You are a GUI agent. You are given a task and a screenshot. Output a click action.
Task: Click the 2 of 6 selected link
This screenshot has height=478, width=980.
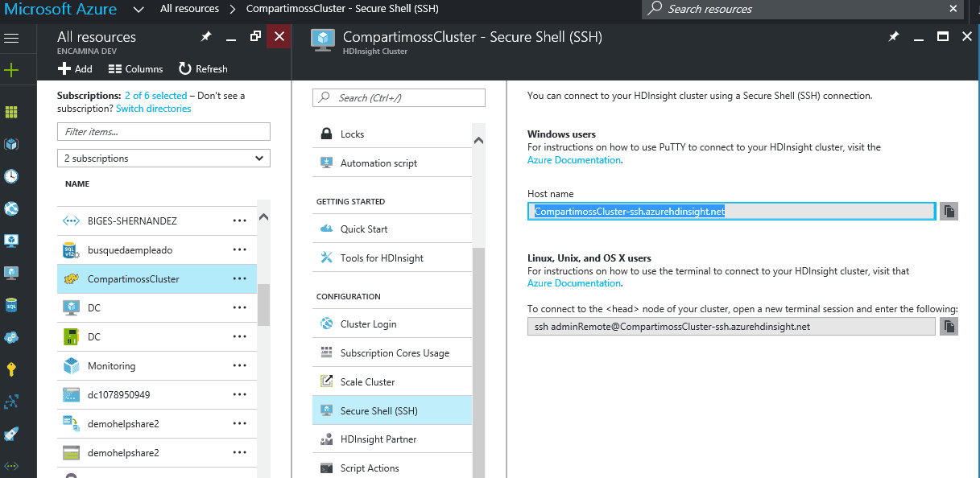pyautogui.click(x=155, y=96)
